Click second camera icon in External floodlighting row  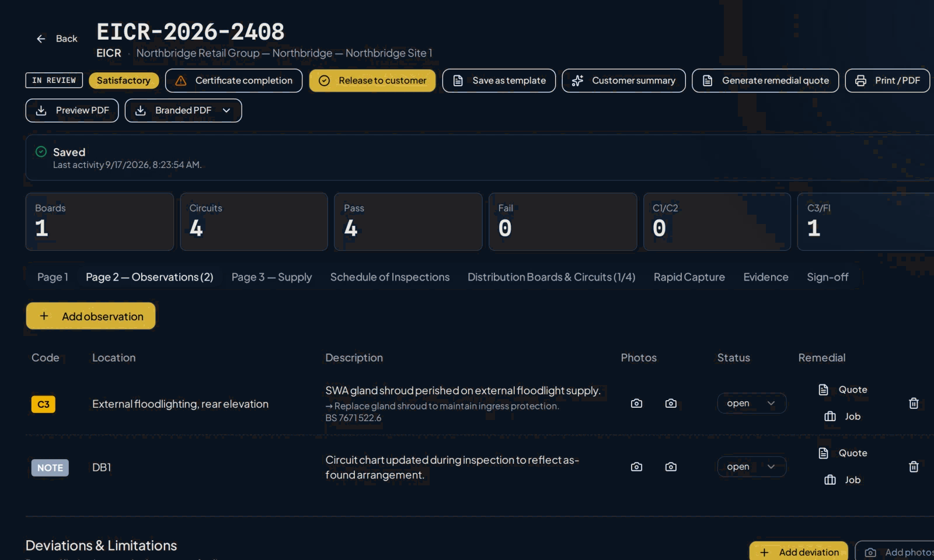click(671, 403)
